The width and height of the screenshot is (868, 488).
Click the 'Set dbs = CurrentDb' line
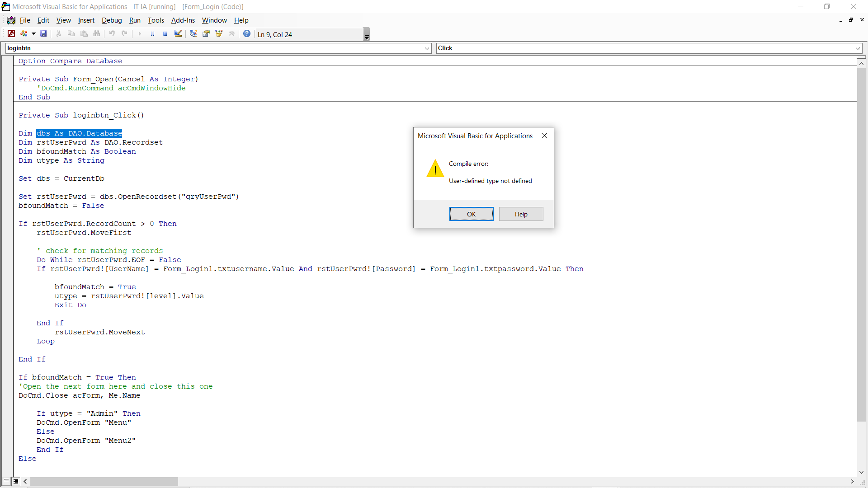(x=61, y=178)
